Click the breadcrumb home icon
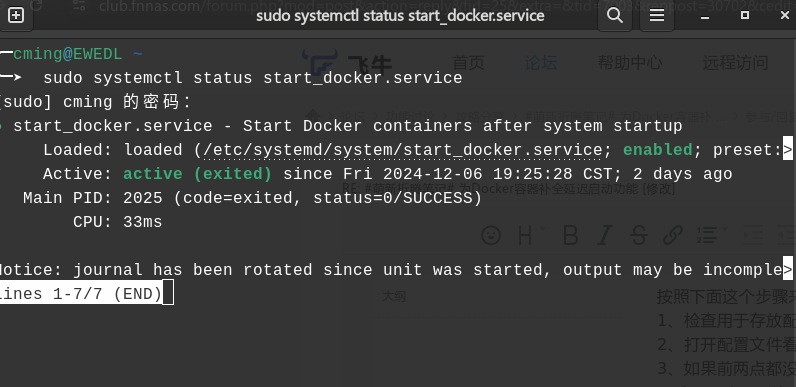The width and height of the screenshot is (796, 387). [315, 117]
